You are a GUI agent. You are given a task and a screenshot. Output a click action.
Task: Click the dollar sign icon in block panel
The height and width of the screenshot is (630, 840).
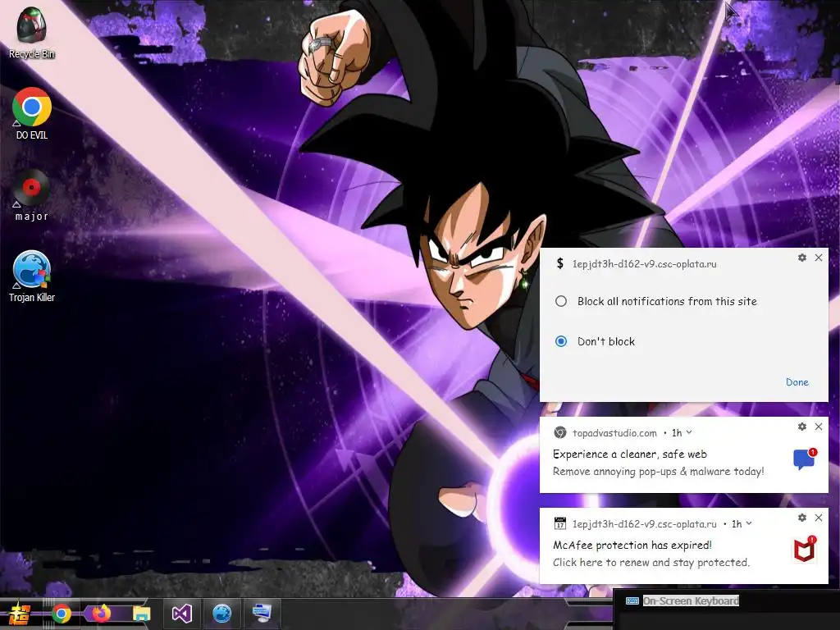click(x=559, y=263)
